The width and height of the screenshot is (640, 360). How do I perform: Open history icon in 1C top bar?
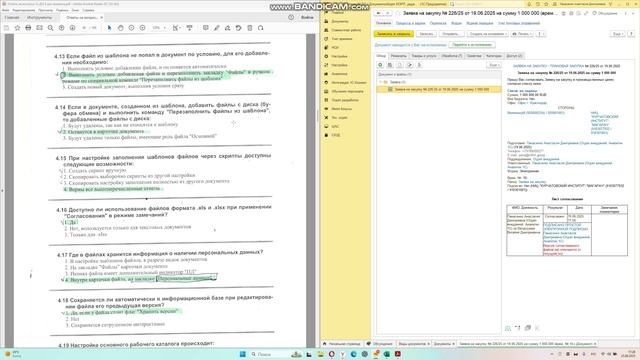point(538,4)
